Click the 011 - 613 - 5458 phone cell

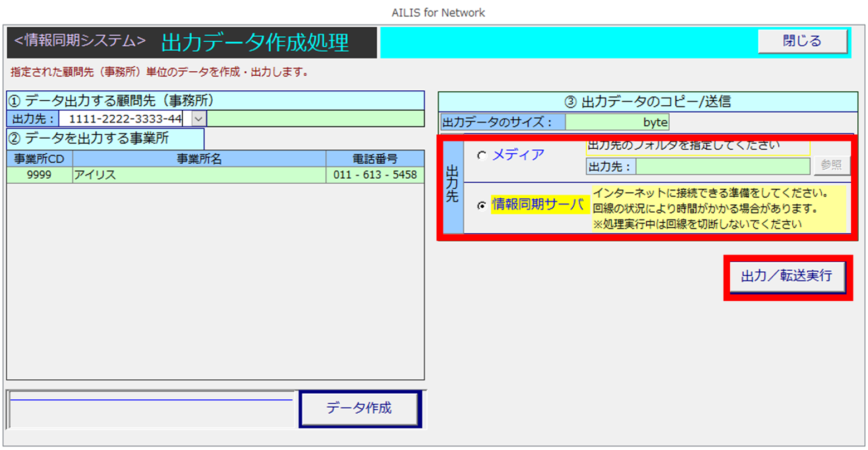click(375, 175)
